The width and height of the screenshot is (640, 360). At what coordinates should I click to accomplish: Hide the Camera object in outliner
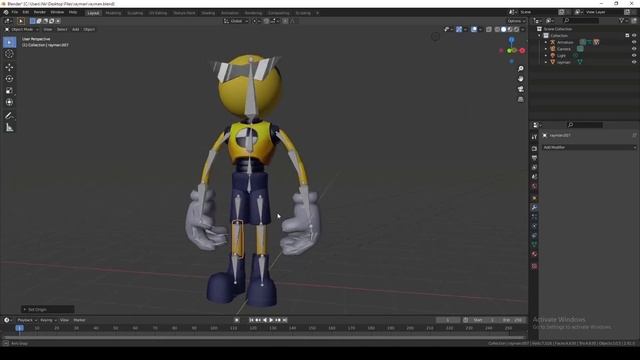(x=634, y=49)
